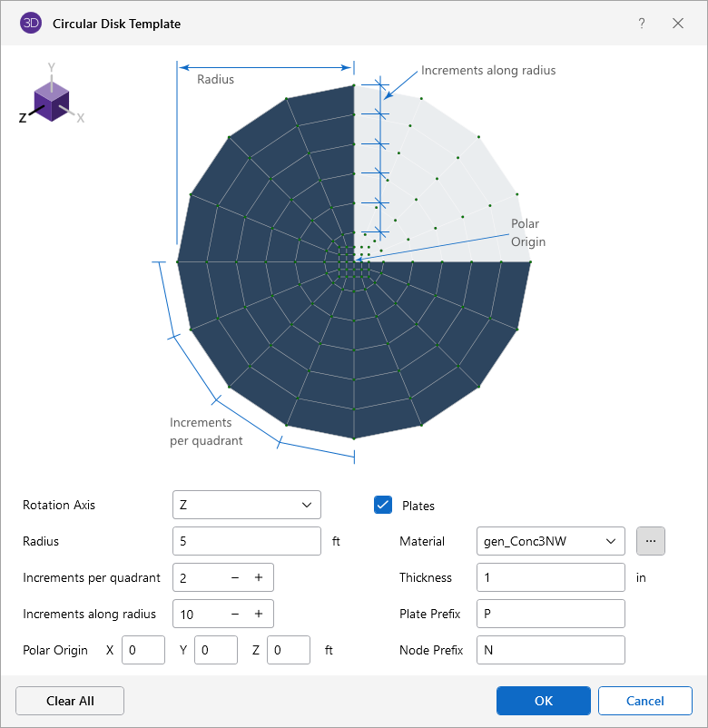Increase increments along radius with plus

click(x=259, y=614)
